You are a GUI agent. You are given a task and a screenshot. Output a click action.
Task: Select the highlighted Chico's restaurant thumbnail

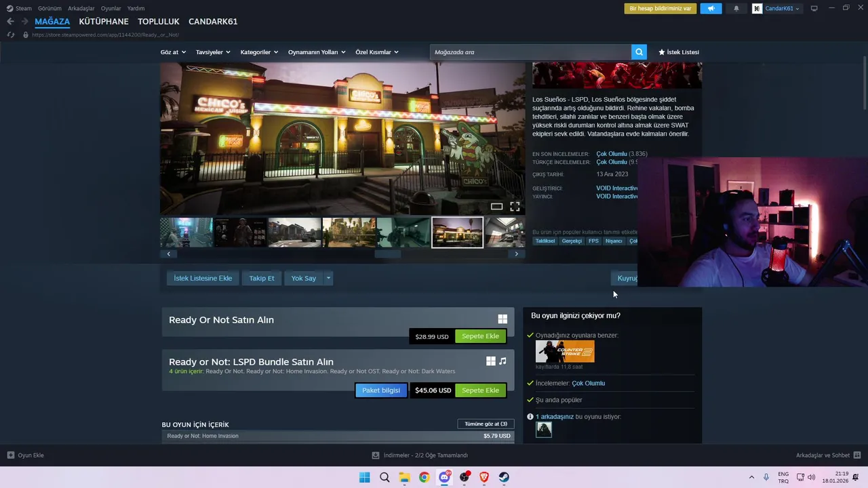point(458,232)
